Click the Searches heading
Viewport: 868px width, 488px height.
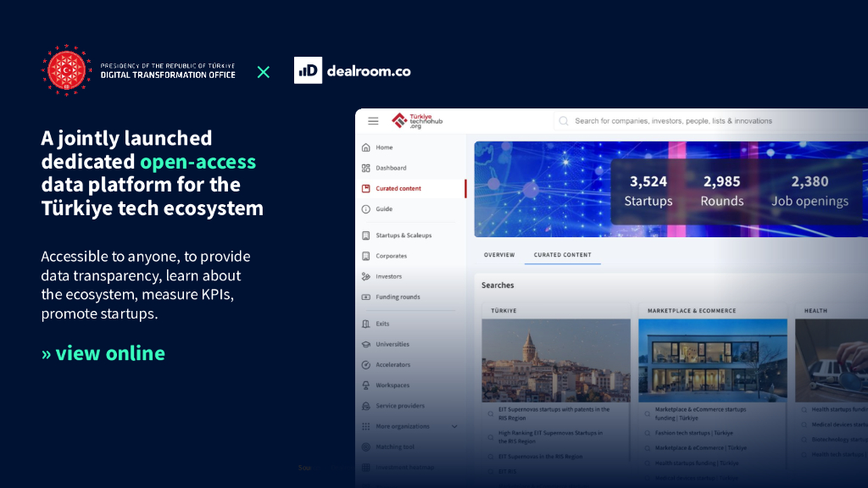pyautogui.click(x=498, y=285)
